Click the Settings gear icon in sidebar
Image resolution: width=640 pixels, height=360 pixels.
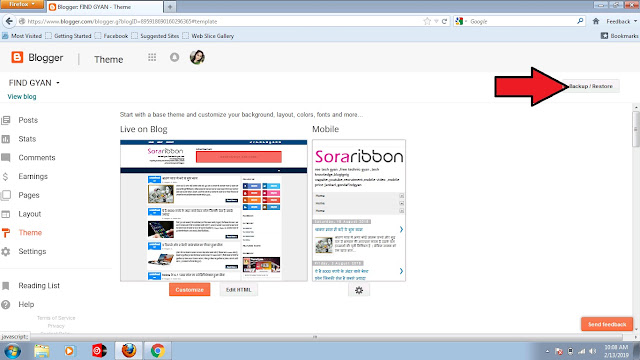[6, 252]
